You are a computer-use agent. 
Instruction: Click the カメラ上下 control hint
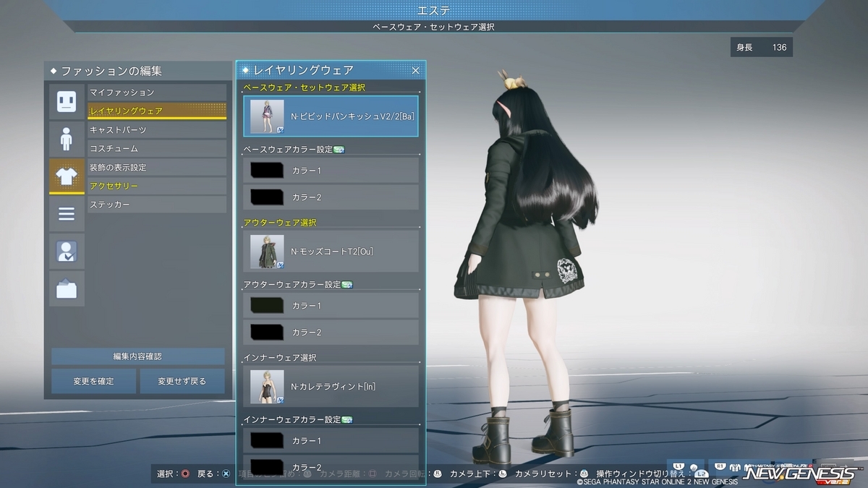477,474
